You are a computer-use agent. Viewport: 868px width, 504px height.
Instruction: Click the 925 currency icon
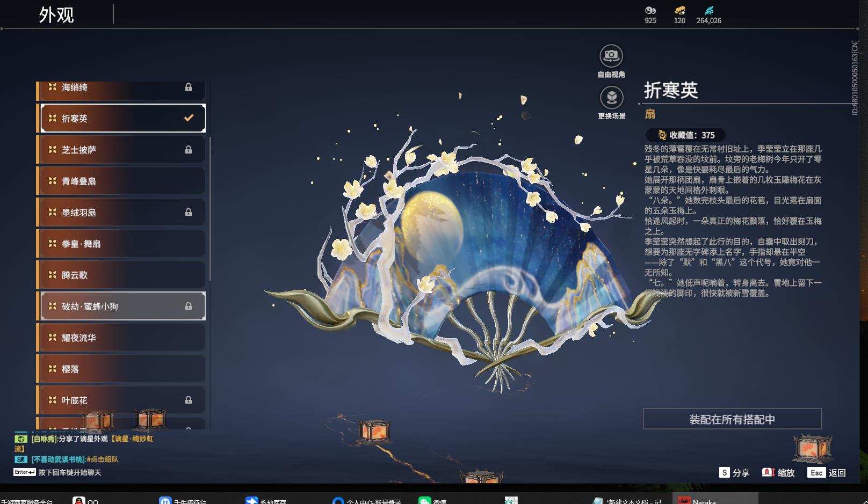[650, 10]
